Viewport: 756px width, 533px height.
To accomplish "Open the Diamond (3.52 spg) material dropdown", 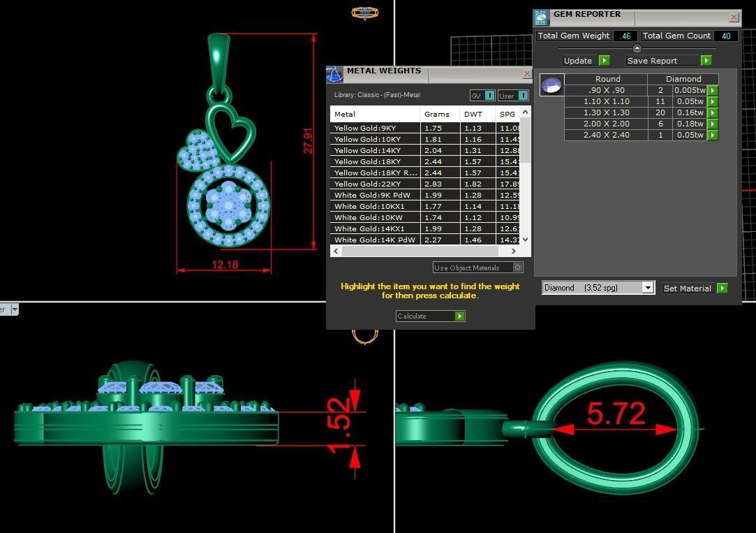I will [648, 288].
